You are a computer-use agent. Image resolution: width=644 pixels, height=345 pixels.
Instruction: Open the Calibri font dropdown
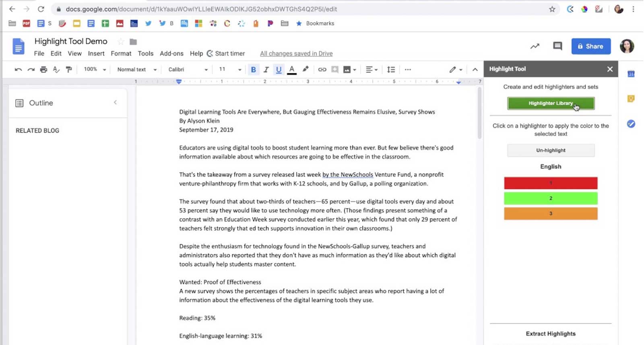[x=188, y=70]
